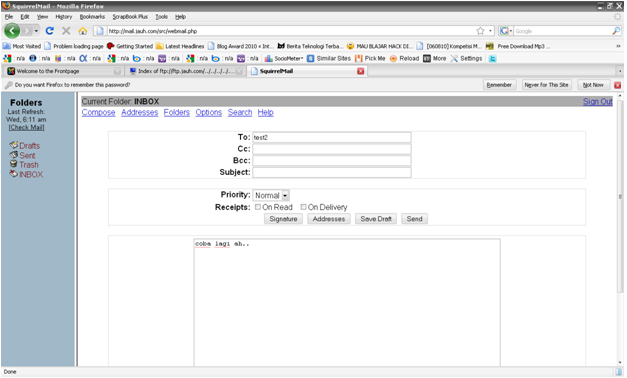Screen dimensions: 627x378
Task: Click Never for This Site button
Action: point(546,85)
